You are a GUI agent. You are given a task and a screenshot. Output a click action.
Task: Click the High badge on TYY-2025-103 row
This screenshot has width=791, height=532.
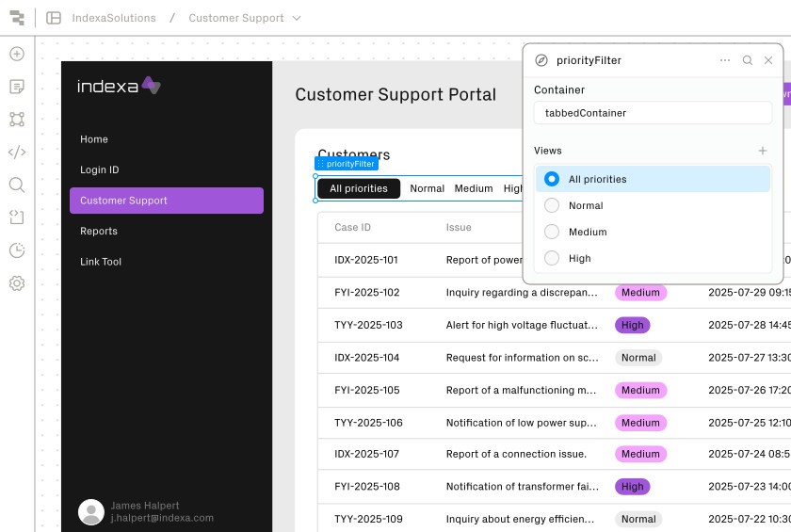click(x=632, y=325)
